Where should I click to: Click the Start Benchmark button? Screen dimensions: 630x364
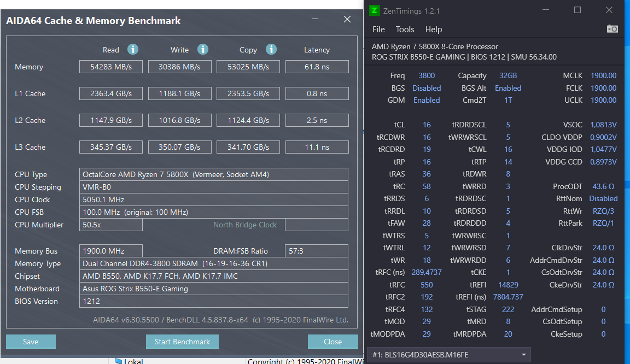click(x=183, y=342)
